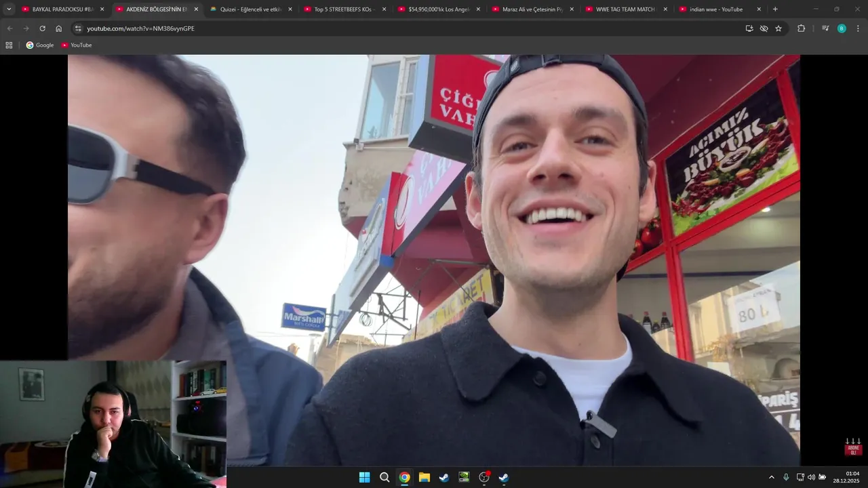Close the indian wwe YouTube tab
The width and height of the screenshot is (868, 488).
[759, 9]
